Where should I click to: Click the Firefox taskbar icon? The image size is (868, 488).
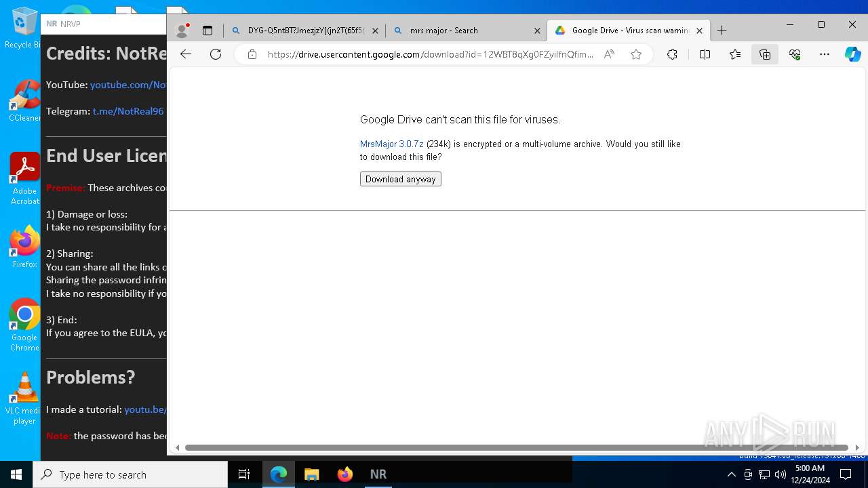tap(344, 474)
